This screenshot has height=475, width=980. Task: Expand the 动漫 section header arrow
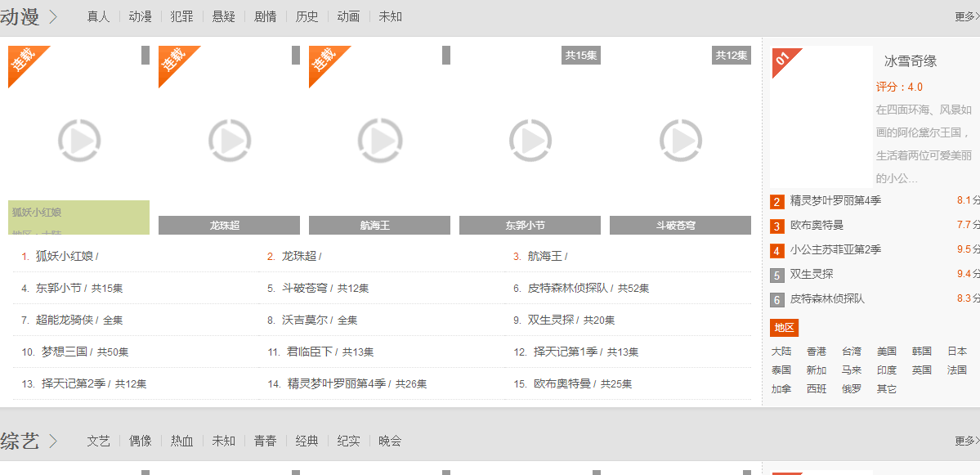pos(53,17)
